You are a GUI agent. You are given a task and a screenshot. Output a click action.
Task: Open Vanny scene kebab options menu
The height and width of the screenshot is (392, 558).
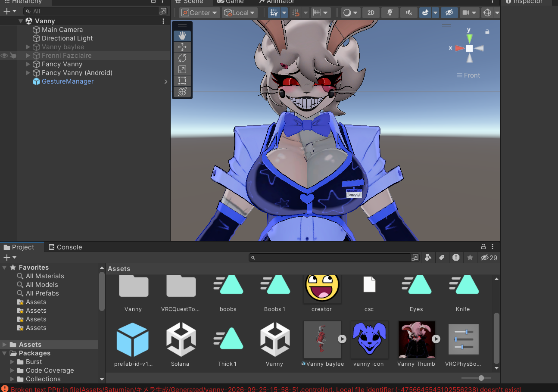click(163, 21)
